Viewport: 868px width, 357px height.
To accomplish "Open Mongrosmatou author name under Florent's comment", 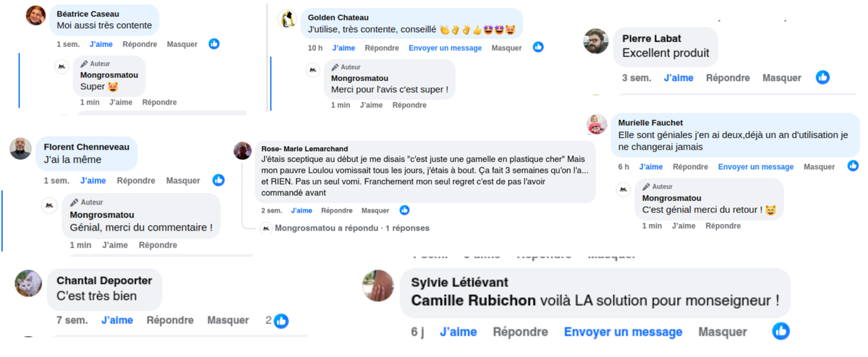I will coord(102,215).
